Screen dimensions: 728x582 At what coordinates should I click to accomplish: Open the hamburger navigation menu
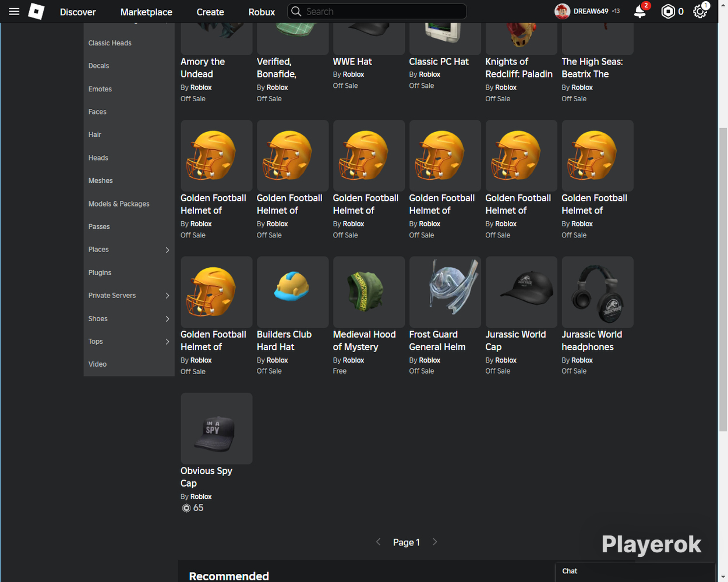14,12
